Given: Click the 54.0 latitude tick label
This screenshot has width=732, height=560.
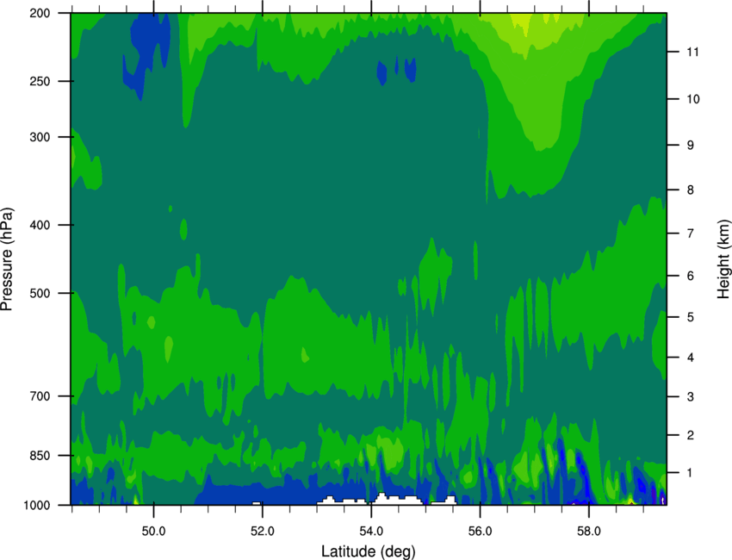Looking at the screenshot, I should coord(372,532).
